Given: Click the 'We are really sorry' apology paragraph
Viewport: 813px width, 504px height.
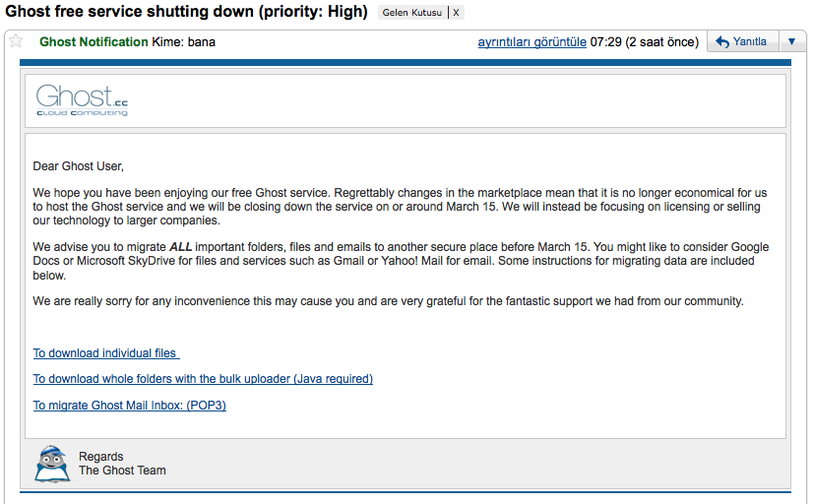Looking at the screenshot, I should (388, 301).
